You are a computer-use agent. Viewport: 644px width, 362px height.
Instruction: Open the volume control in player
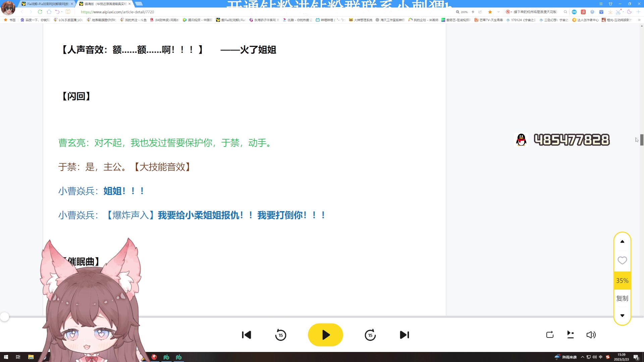click(x=591, y=335)
